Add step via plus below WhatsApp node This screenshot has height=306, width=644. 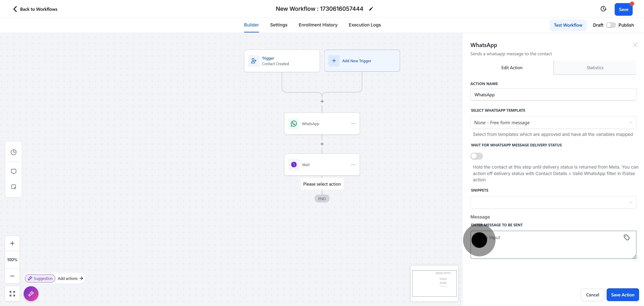pos(322,144)
